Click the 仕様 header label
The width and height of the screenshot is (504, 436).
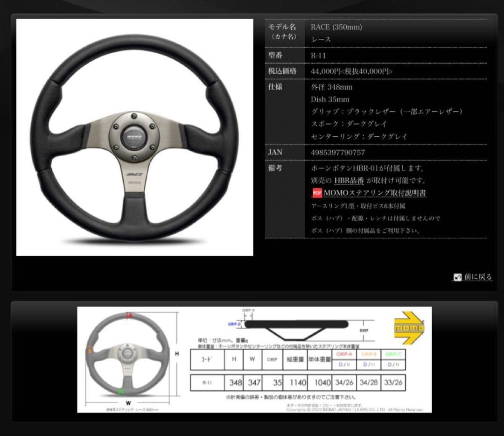tap(275, 87)
